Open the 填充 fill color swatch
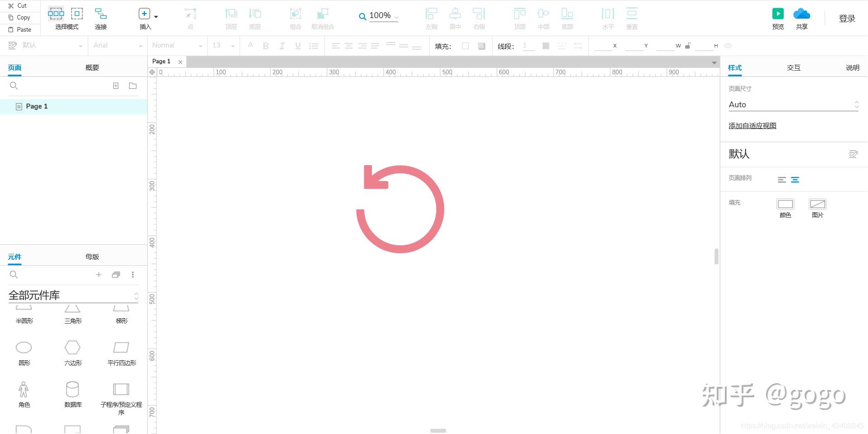 (x=465, y=46)
